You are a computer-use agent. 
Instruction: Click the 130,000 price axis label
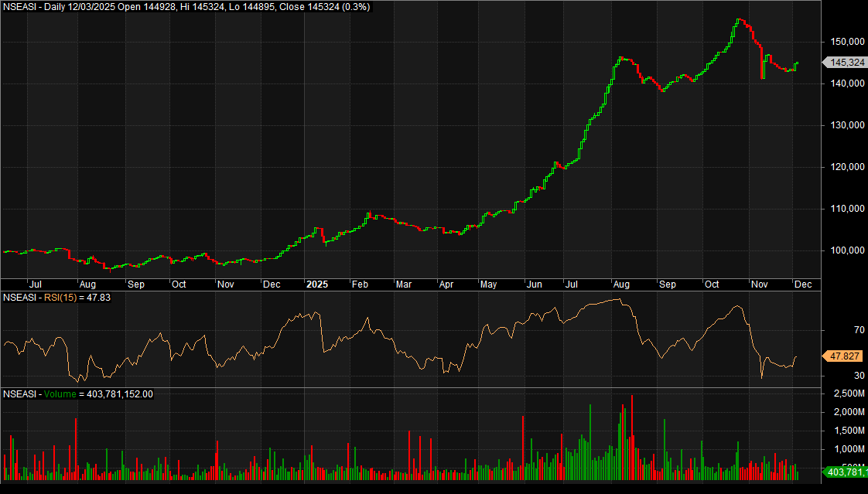coord(846,125)
